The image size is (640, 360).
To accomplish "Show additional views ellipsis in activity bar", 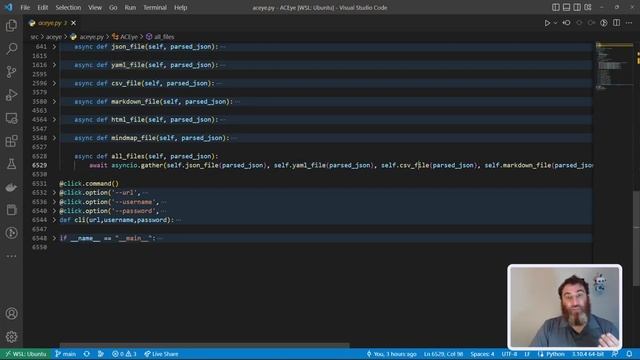I will [11, 256].
